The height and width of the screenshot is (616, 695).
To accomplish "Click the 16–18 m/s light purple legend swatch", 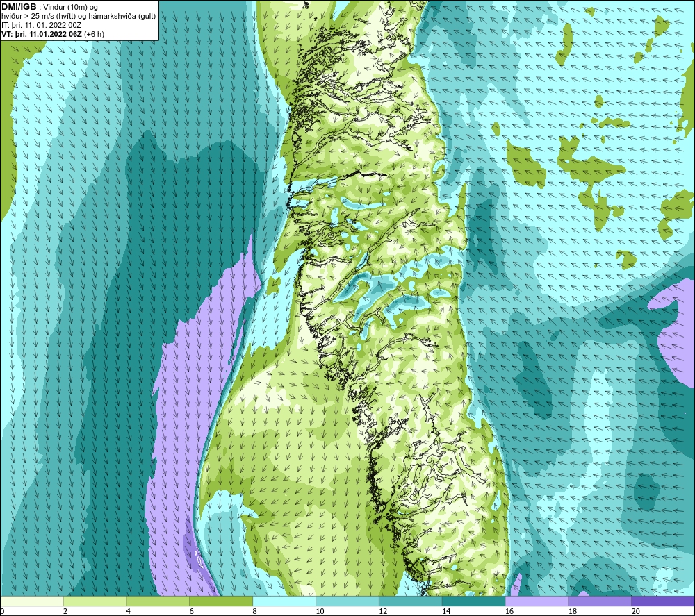I will point(537,601).
